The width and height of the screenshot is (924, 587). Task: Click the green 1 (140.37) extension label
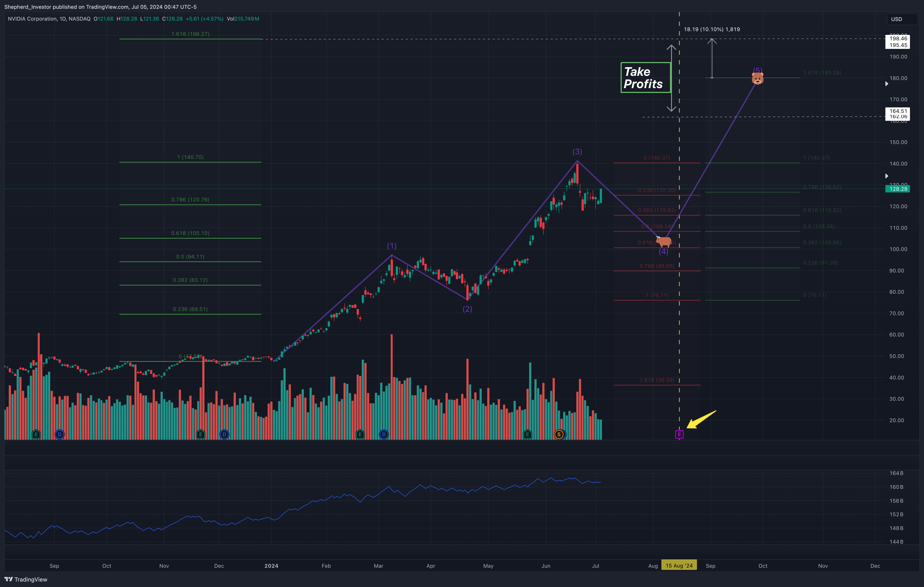pos(817,158)
